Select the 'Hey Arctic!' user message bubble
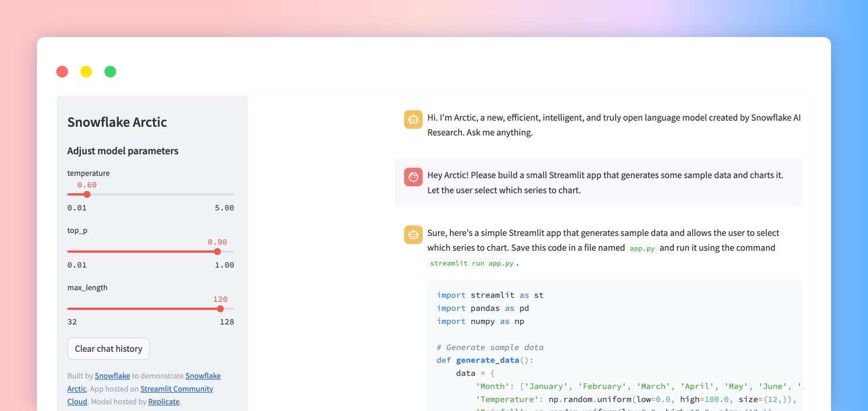Viewport: 868px width, 411px height. point(598,183)
